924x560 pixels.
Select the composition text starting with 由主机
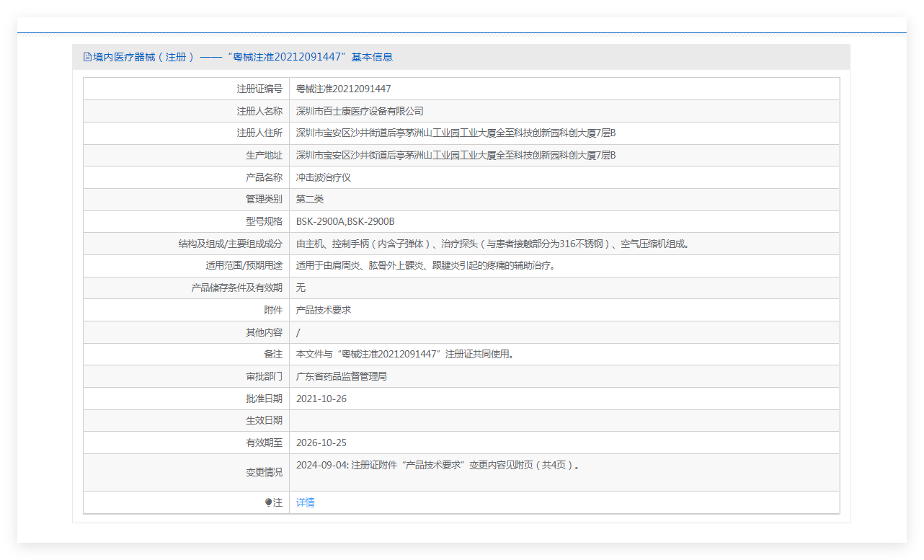493,244
